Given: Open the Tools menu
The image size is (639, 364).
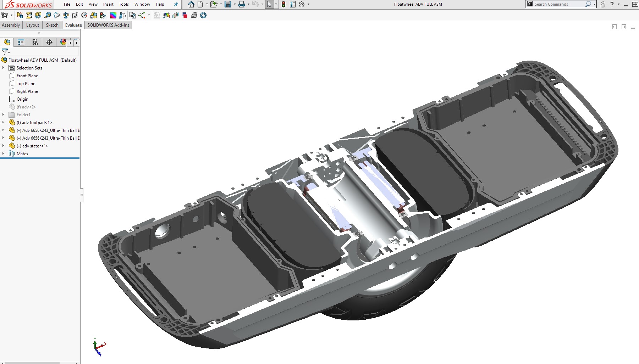Looking at the screenshot, I should click(x=124, y=4).
